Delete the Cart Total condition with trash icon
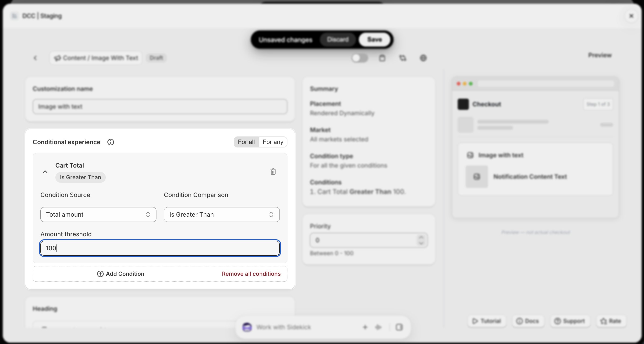The width and height of the screenshot is (644, 344). (273, 172)
